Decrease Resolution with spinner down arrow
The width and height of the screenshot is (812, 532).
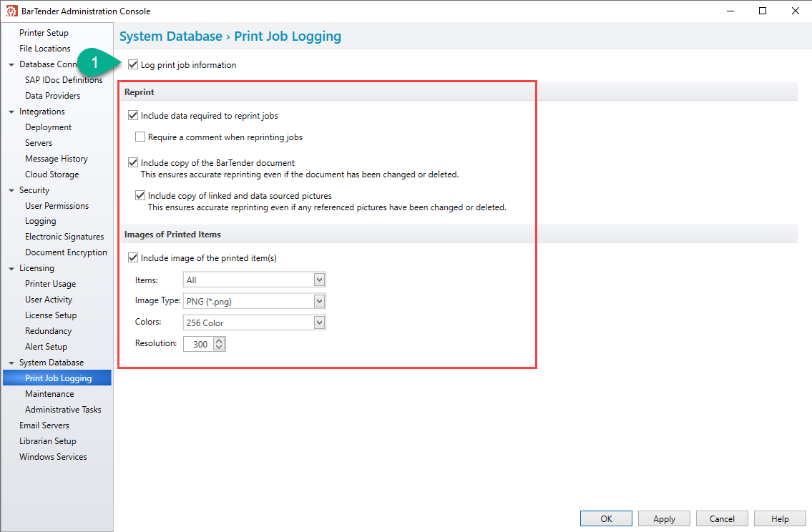[219, 348]
